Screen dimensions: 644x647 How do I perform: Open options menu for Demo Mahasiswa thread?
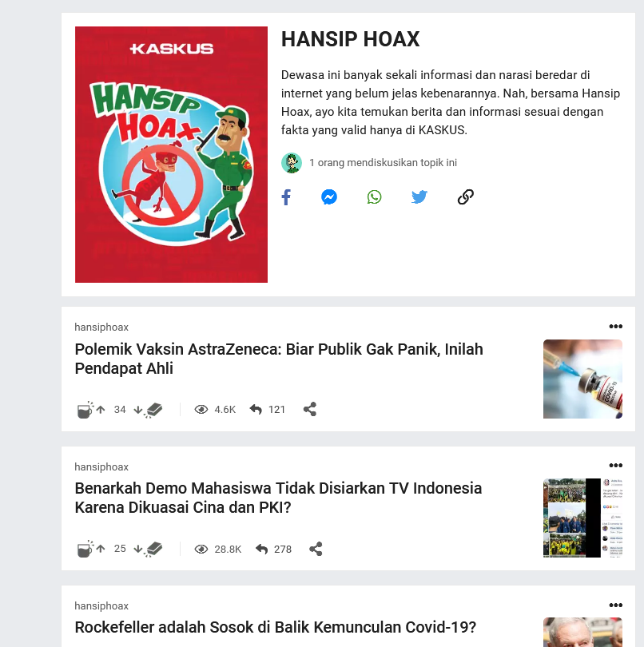tap(615, 466)
